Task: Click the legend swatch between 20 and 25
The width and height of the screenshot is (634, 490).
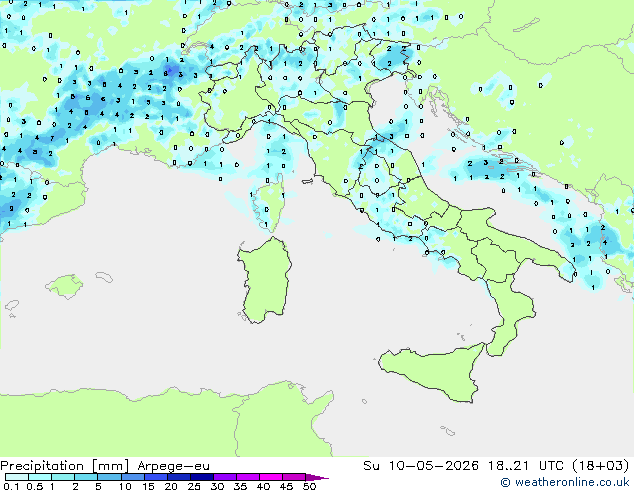Action: point(178,477)
